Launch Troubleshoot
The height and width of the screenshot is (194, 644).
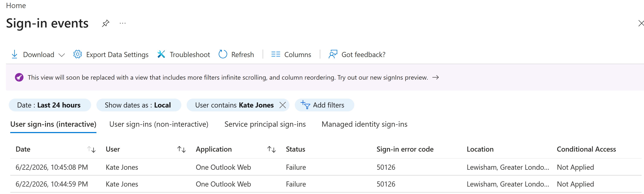pos(184,55)
